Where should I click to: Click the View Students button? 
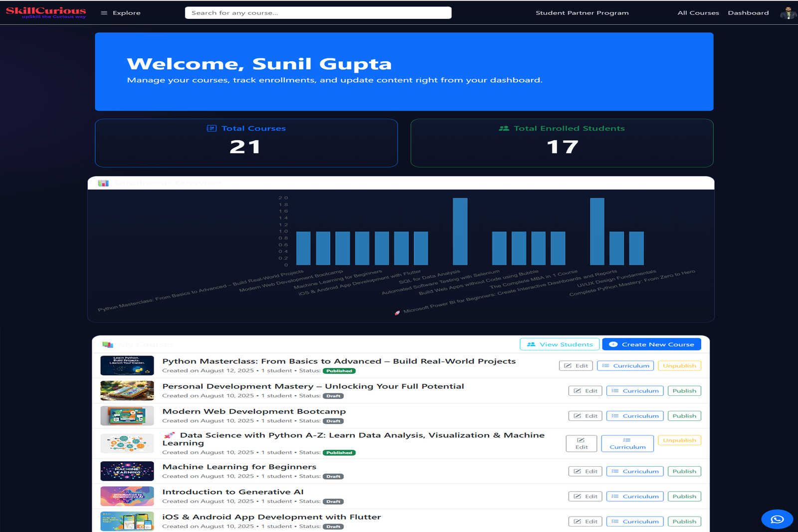(x=559, y=344)
